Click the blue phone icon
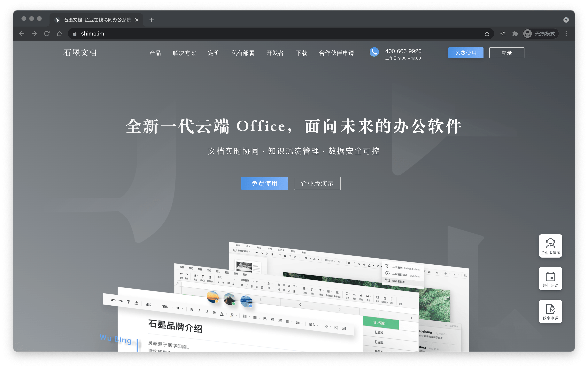588x368 pixels. (374, 52)
